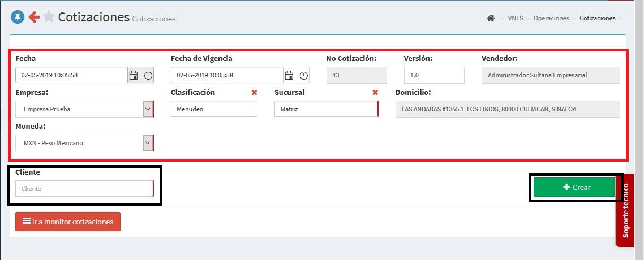644x260 pixels.
Task: Click the blue pin icon
Action: pos(17,18)
